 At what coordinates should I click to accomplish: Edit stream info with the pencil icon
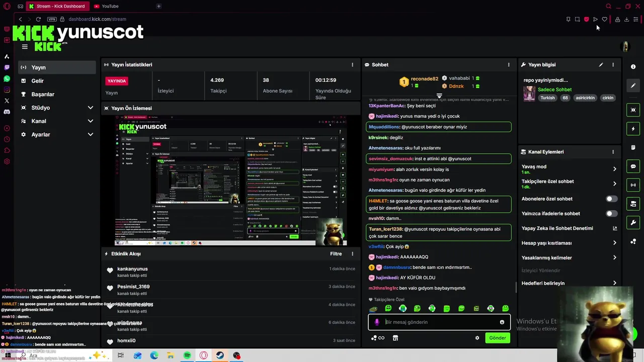601,65
